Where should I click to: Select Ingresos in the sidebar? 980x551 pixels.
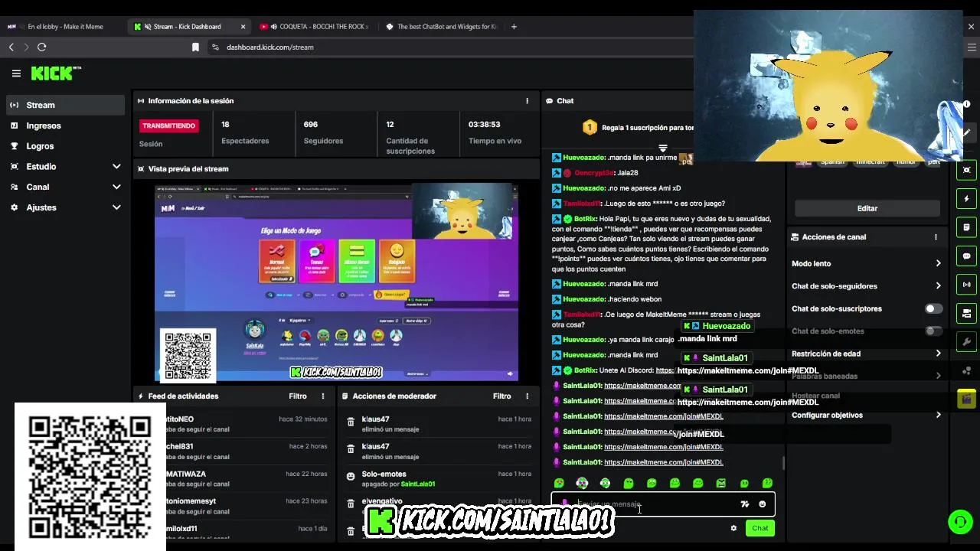(65, 126)
